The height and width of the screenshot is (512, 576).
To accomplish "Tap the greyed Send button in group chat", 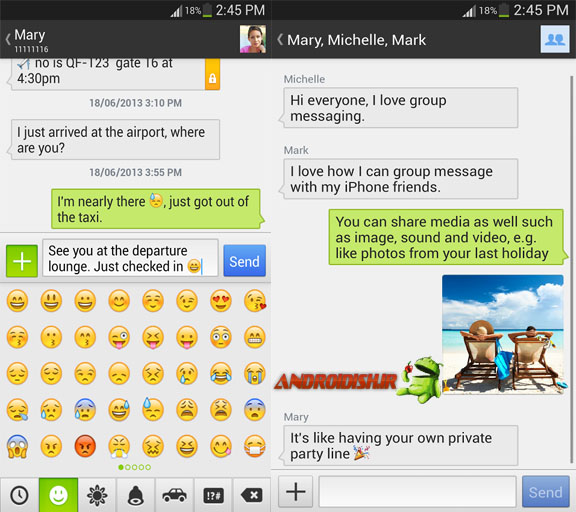I will [x=546, y=492].
